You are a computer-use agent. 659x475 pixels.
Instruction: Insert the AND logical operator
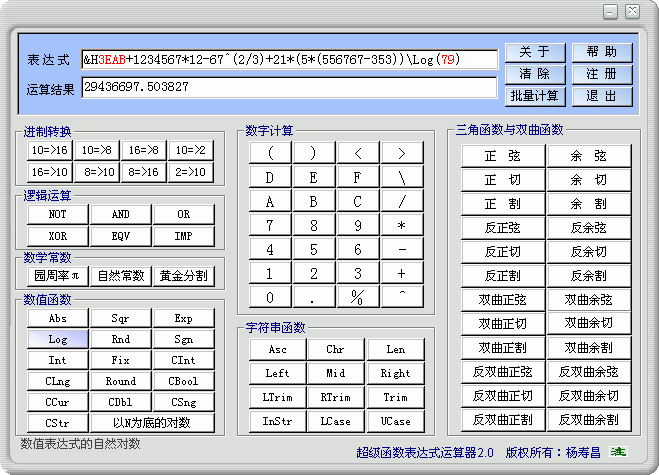click(121, 214)
